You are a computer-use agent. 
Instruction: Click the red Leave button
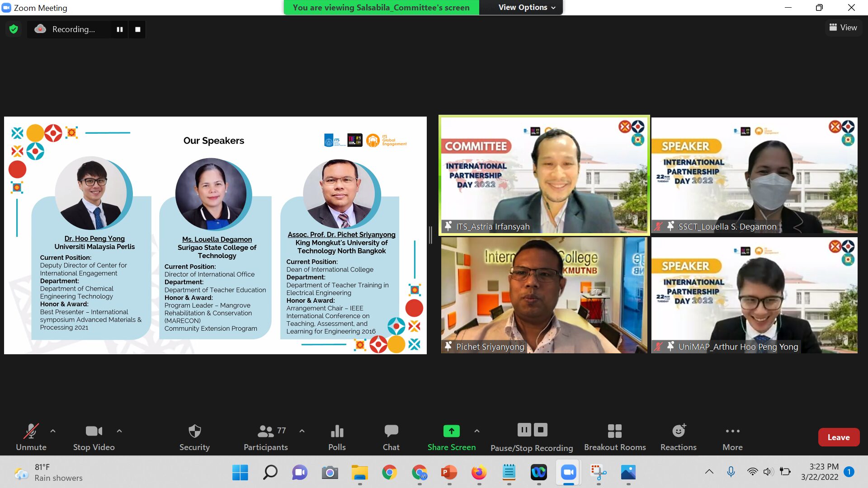point(839,437)
